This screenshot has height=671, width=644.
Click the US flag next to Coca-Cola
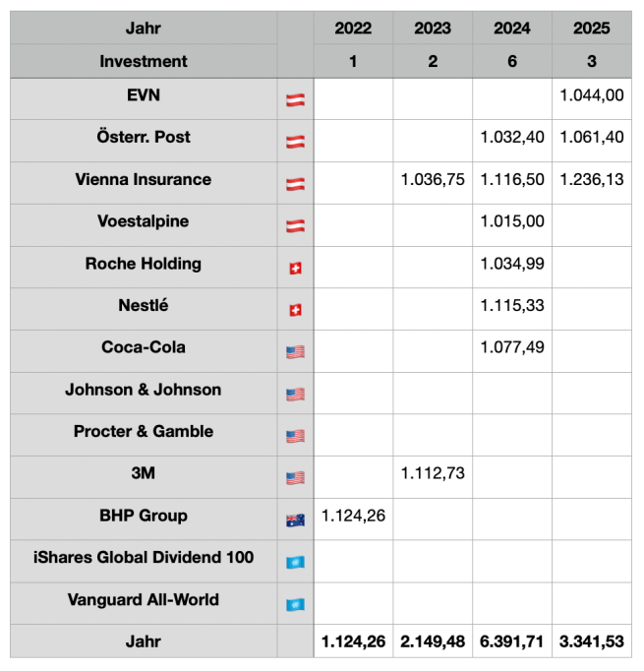click(295, 351)
